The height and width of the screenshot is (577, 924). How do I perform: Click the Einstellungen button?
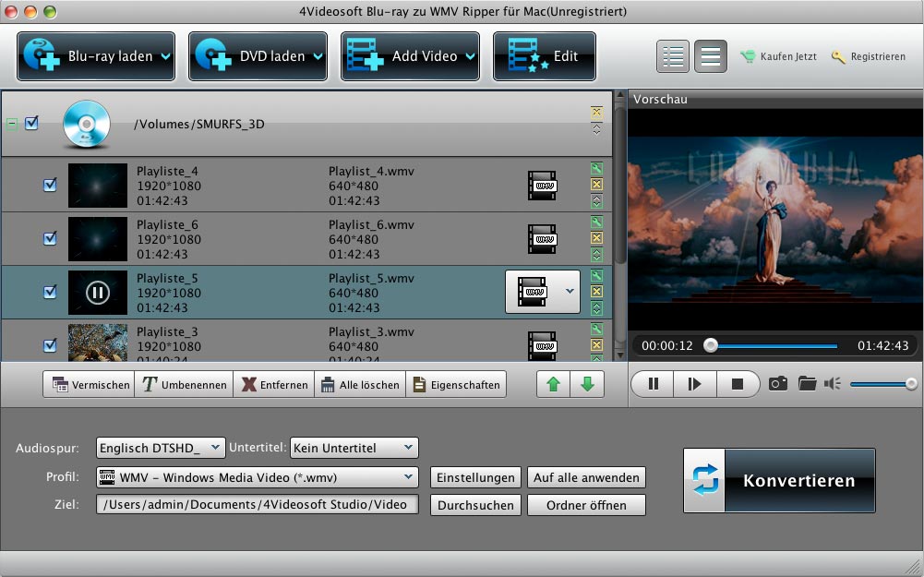click(x=475, y=477)
